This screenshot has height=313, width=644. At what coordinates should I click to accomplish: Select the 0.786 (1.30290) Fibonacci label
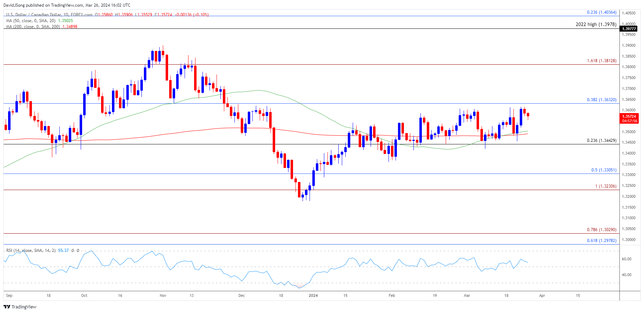602,230
